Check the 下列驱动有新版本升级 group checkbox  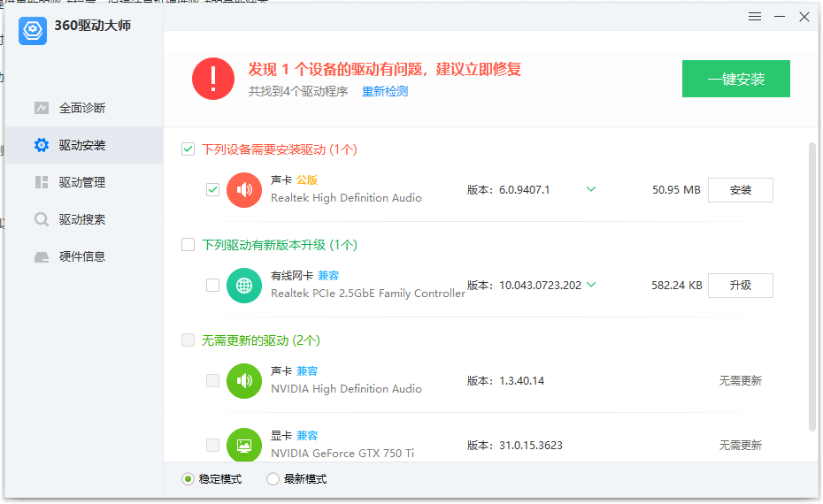click(x=188, y=245)
